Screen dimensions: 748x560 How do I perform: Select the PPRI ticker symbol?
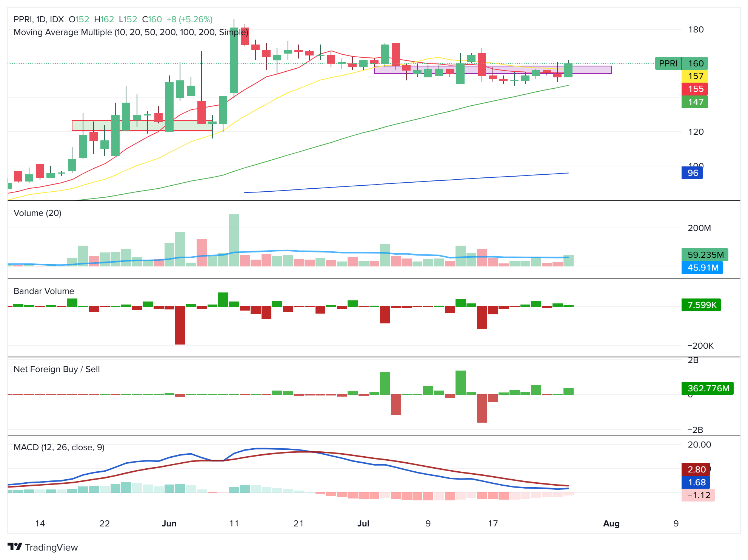click(x=22, y=19)
